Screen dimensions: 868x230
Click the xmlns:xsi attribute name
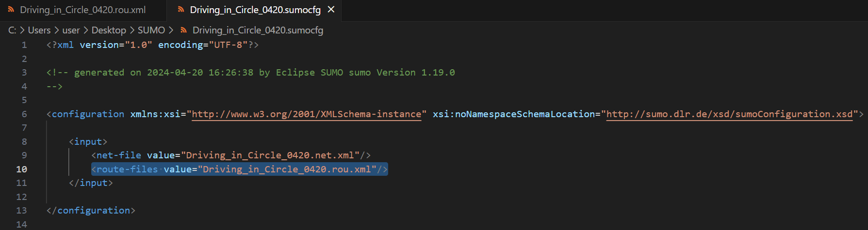(155, 114)
